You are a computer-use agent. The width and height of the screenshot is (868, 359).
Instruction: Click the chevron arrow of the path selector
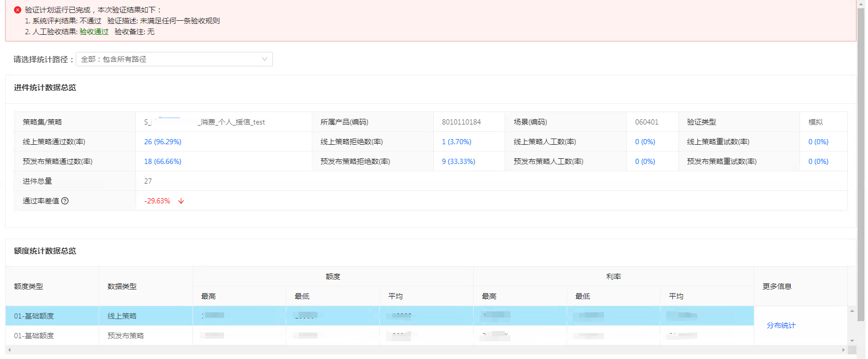[x=265, y=59]
